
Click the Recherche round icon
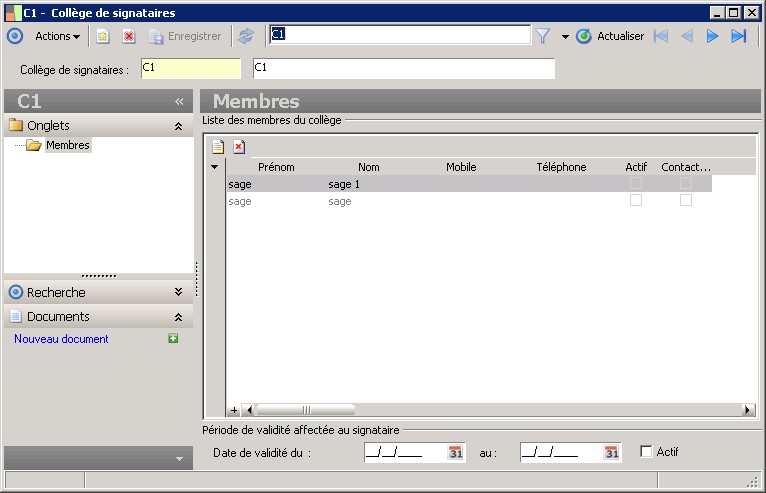tap(16, 292)
